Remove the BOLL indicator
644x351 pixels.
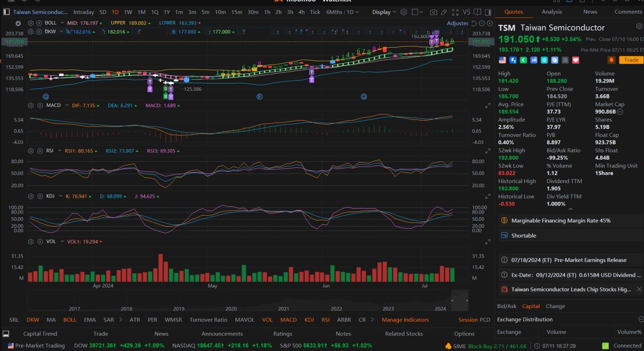(39, 23)
